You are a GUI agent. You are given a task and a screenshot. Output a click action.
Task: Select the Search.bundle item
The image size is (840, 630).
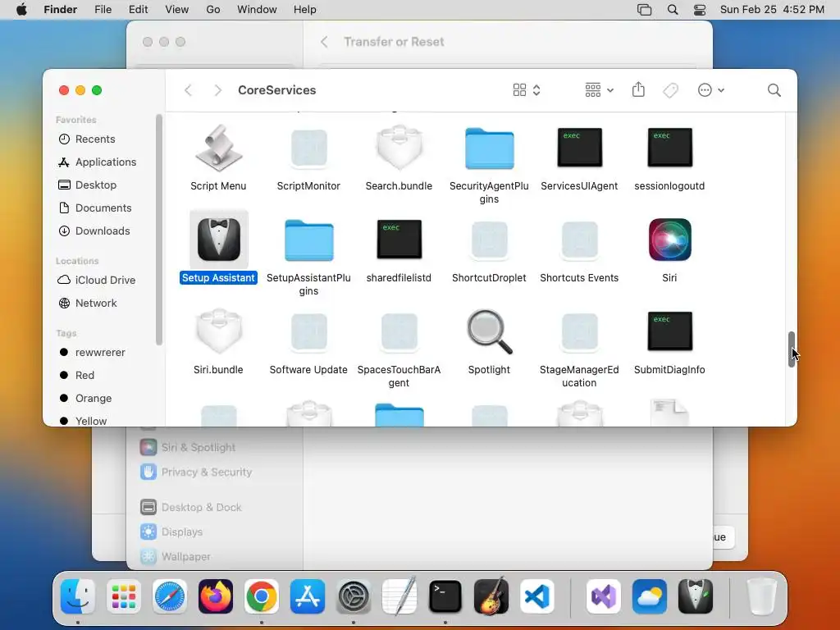click(399, 148)
